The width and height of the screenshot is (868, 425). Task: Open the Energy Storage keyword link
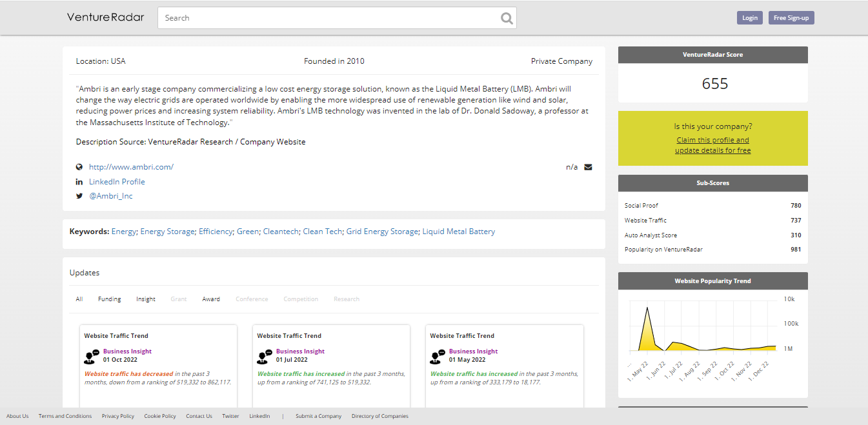167,231
